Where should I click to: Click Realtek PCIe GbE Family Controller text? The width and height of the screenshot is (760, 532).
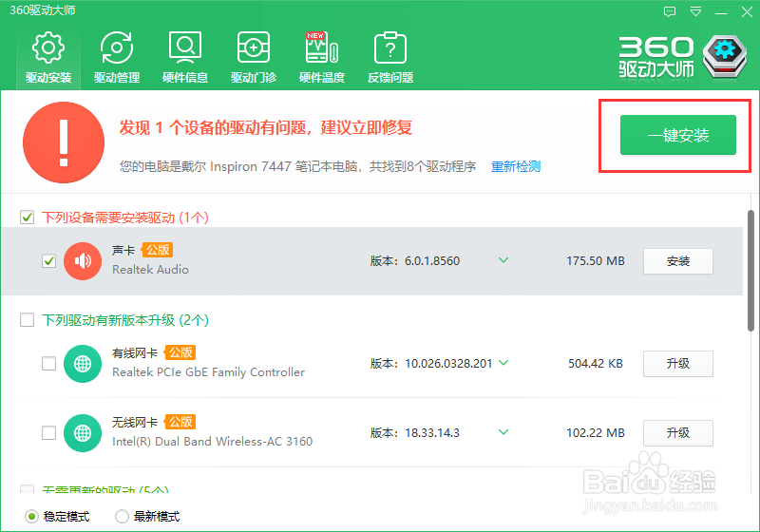208,372
